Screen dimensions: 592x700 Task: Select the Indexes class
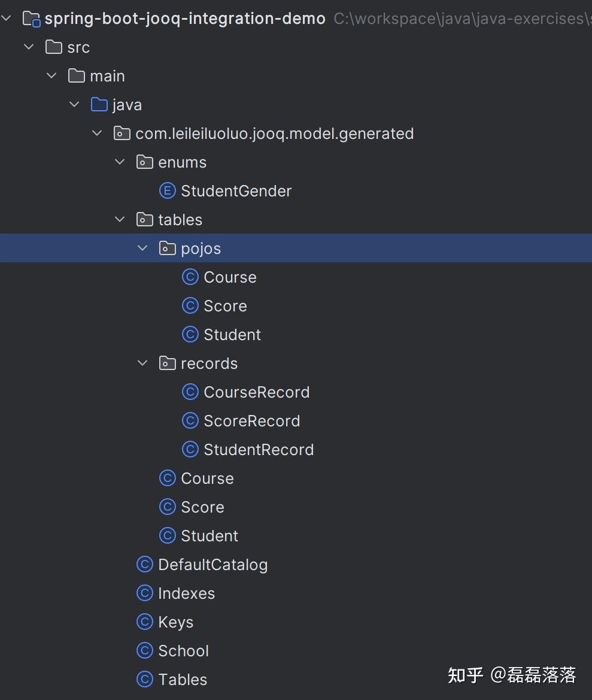[x=186, y=593]
